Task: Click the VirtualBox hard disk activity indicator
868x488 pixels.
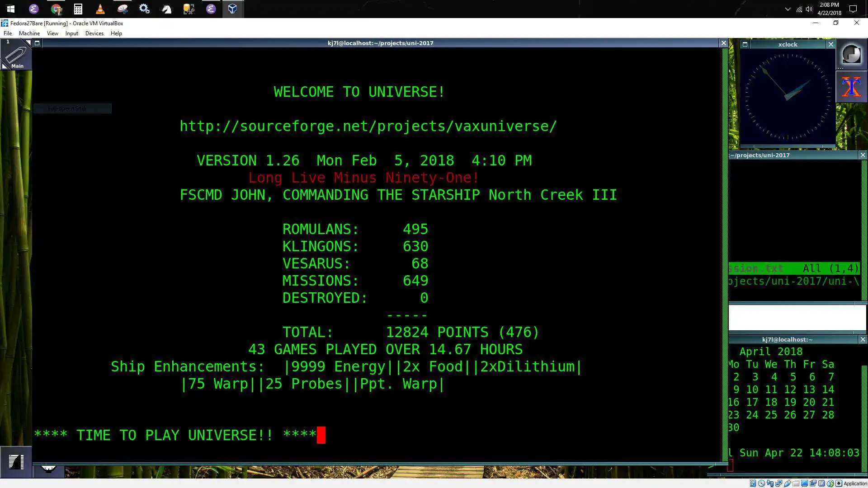Action: 753,483
